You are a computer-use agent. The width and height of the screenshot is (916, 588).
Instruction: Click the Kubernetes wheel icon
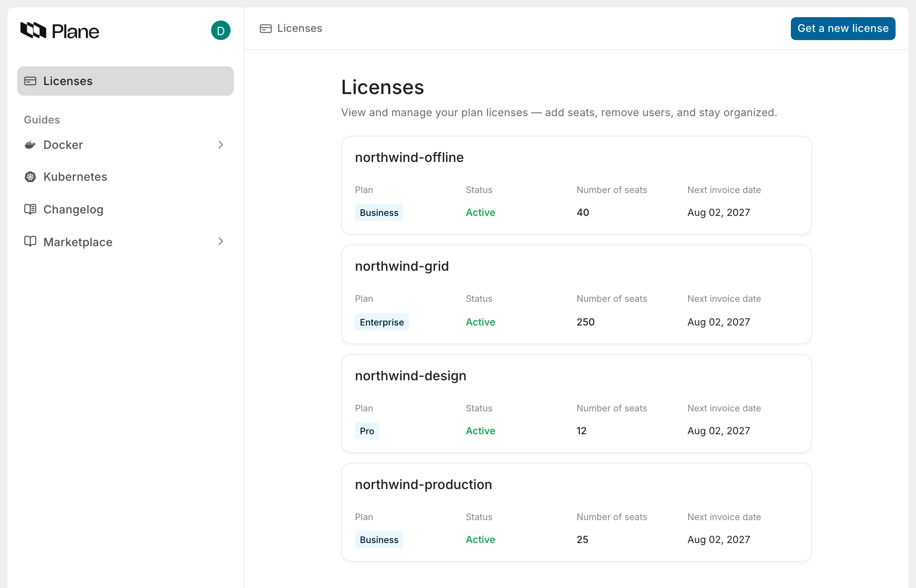coord(30,177)
